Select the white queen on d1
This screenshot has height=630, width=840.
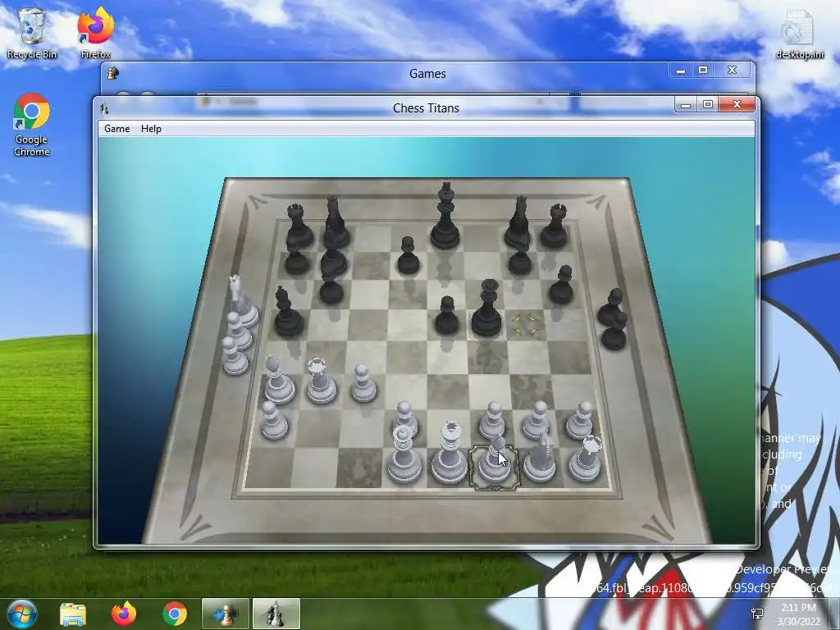pyautogui.click(x=404, y=458)
